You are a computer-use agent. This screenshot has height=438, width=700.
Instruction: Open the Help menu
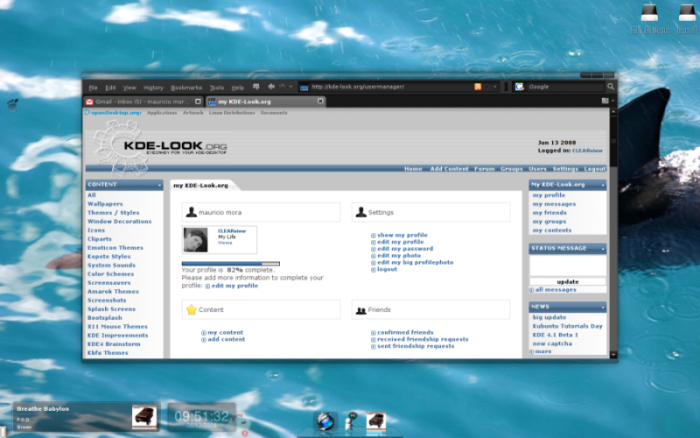[x=238, y=88]
